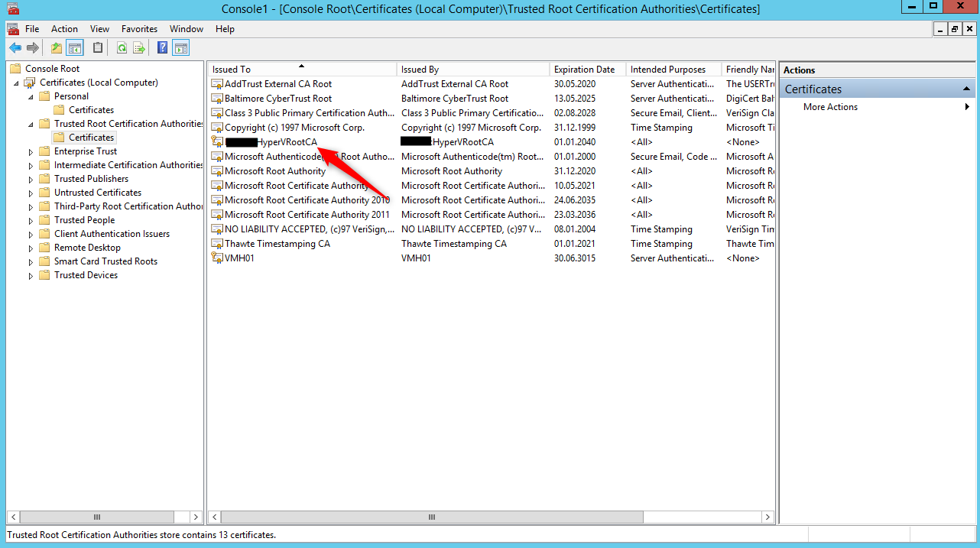Collapse the Certificates (Local Computer) node

point(17,83)
